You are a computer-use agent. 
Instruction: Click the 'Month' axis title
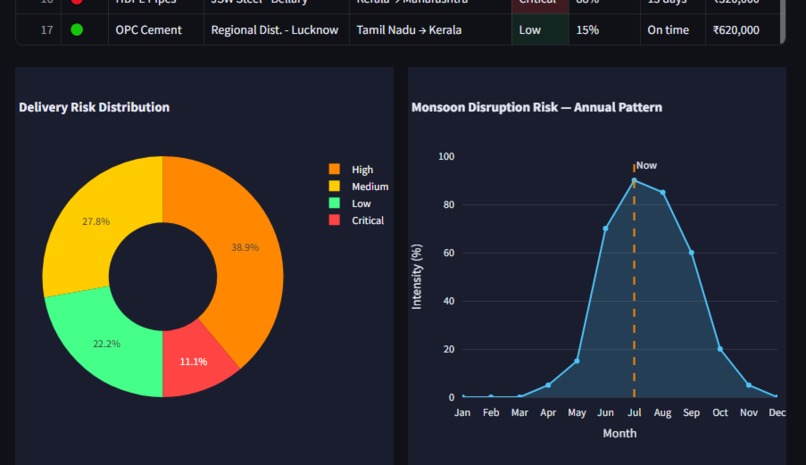pyautogui.click(x=619, y=434)
